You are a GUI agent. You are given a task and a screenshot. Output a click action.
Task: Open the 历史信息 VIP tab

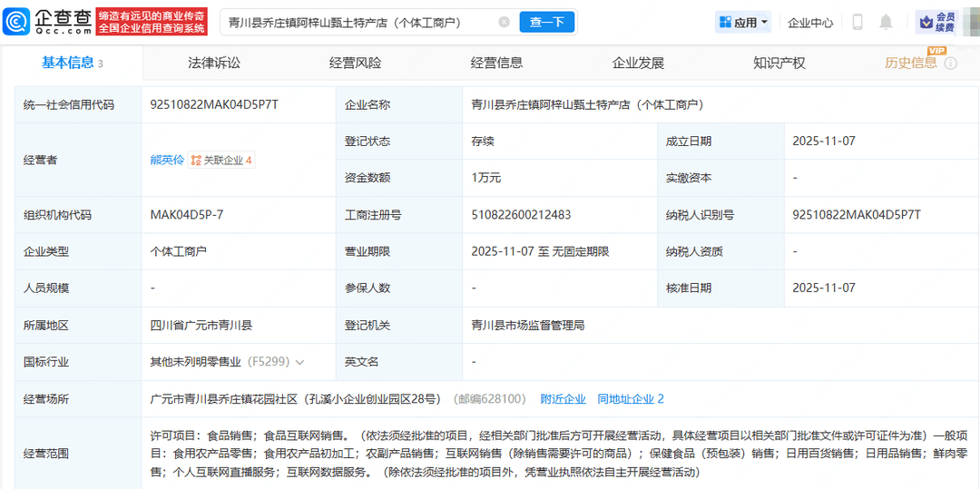tap(911, 63)
